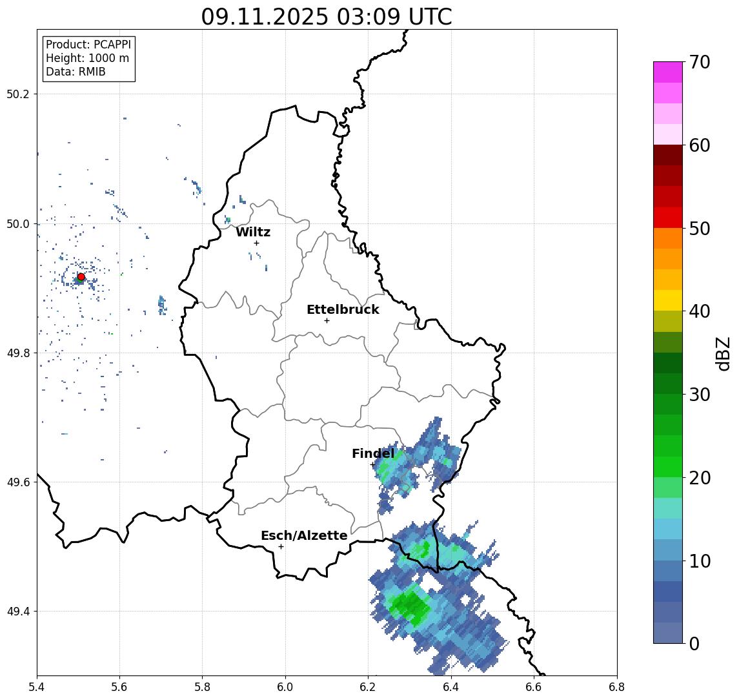The height and width of the screenshot is (700, 739).
Task: Click the bright green echo core near 49.4
Action: coord(409,605)
